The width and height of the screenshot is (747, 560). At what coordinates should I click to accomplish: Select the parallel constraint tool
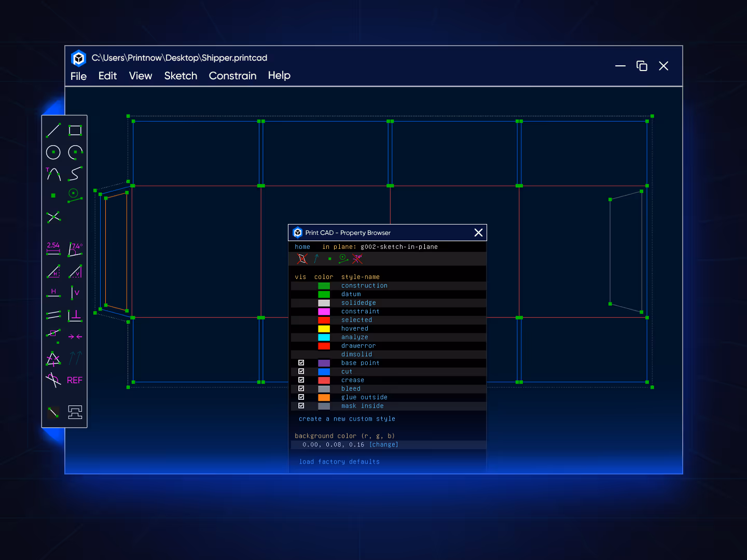click(x=53, y=314)
